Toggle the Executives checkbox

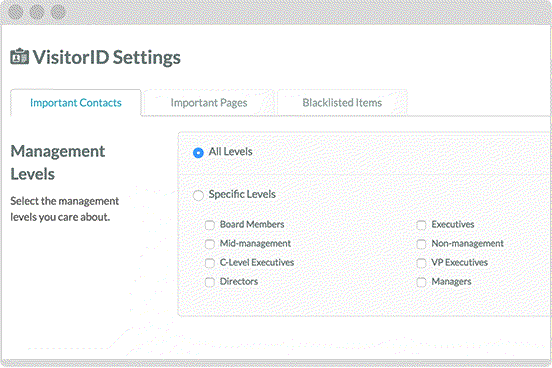click(421, 225)
